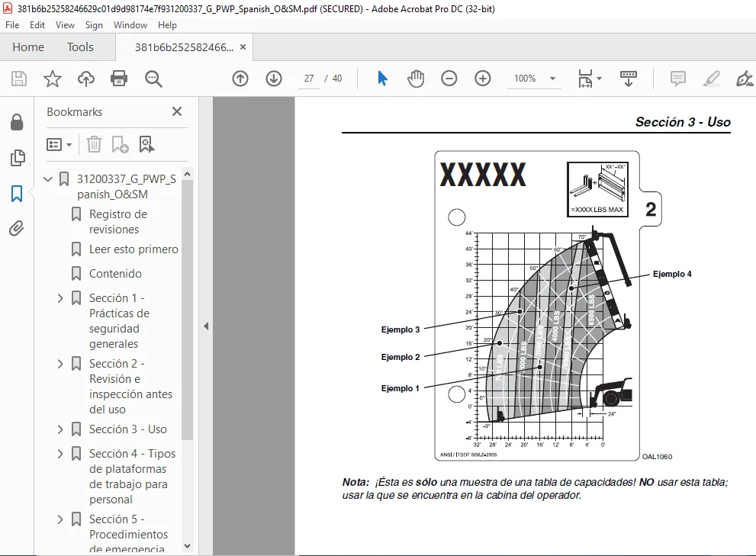Open zoom level dropdown
This screenshot has height=556, width=756.
[x=552, y=78]
